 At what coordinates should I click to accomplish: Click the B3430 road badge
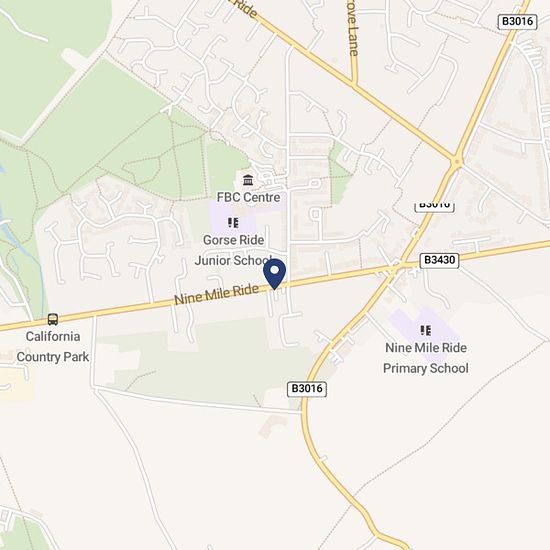tap(440, 260)
